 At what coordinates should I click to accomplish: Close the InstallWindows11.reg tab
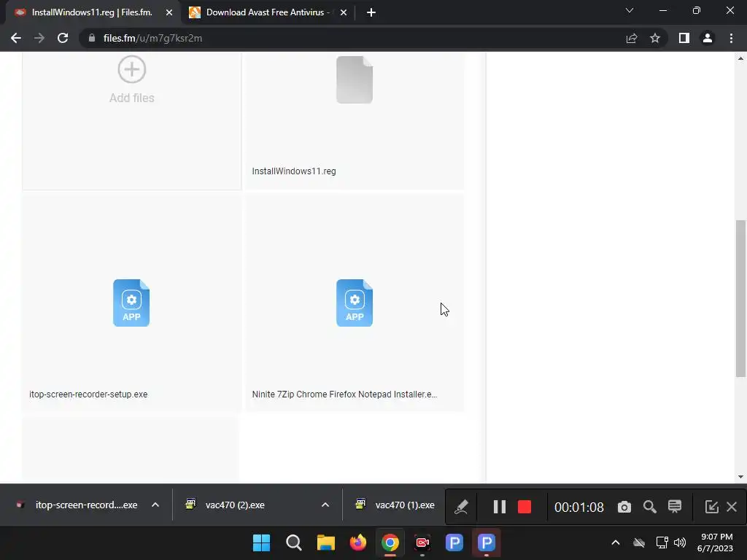[x=169, y=13]
